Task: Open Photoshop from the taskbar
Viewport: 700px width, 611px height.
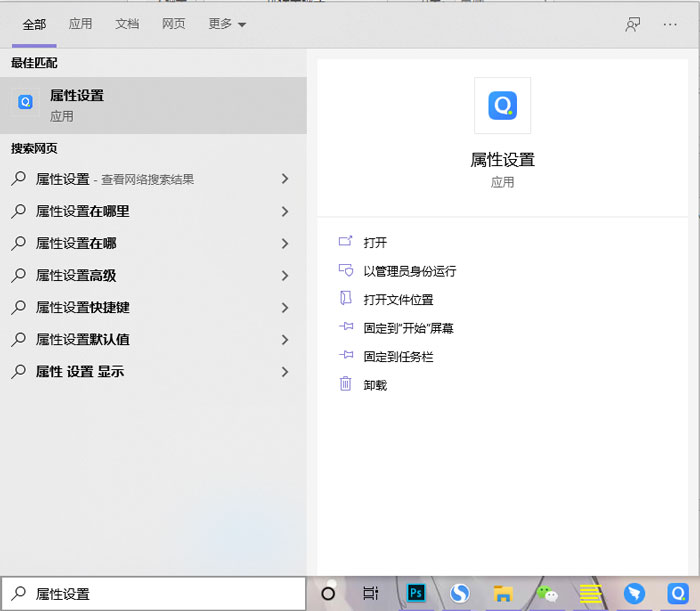Action: 416,593
